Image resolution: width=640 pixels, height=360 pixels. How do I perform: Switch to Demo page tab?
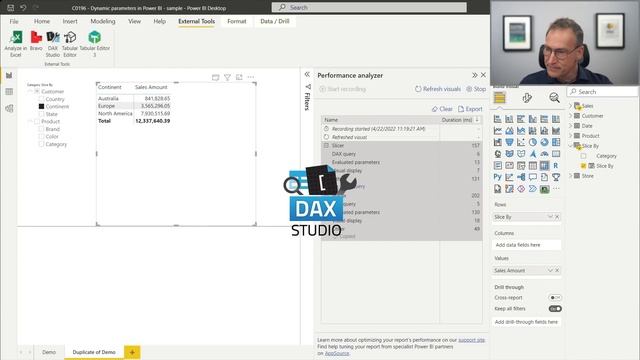tap(49, 352)
